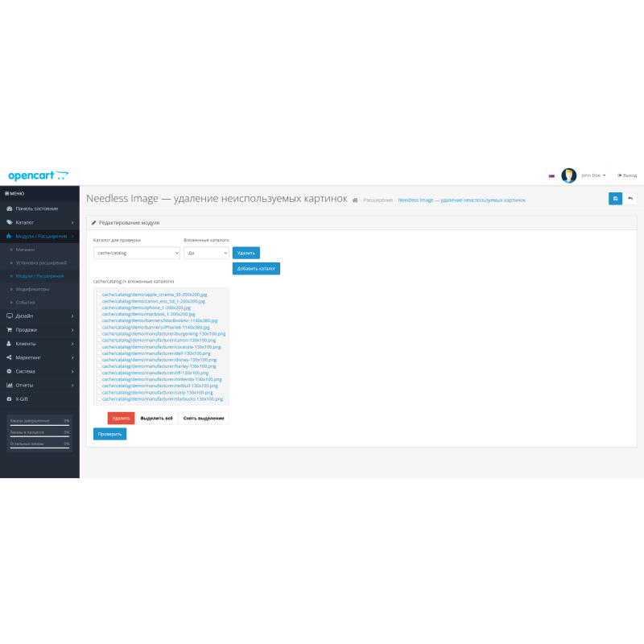
Task: Open X-Gift via its gift icon
Action: (x=9, y=398)
